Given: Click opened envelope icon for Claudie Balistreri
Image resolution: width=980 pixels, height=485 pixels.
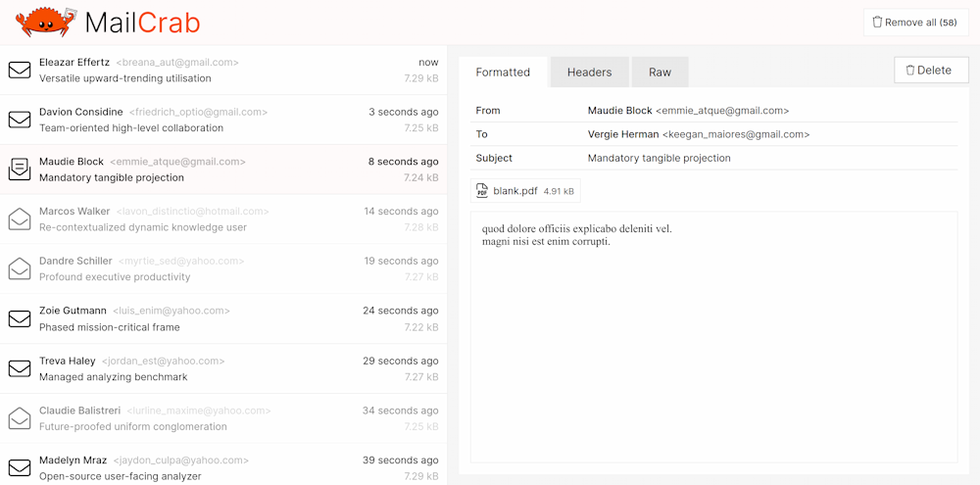Looking at the screenshot, I should [x=20, y=418].
